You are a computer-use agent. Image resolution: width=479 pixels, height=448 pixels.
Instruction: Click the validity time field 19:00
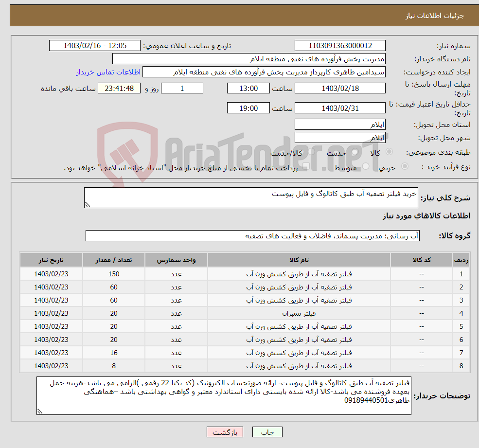click(x=248, y=108)
